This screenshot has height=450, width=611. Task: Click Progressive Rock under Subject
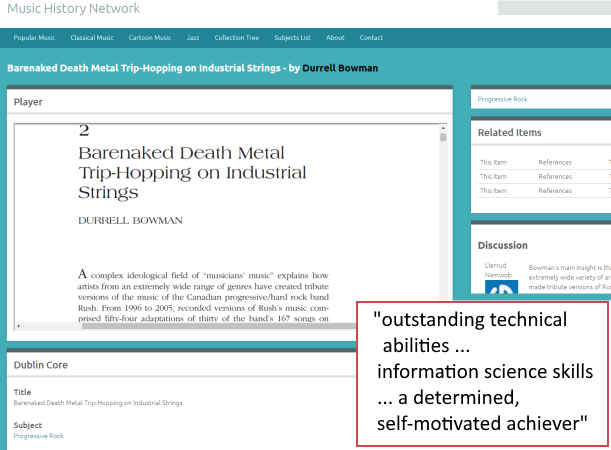[37, 436]
